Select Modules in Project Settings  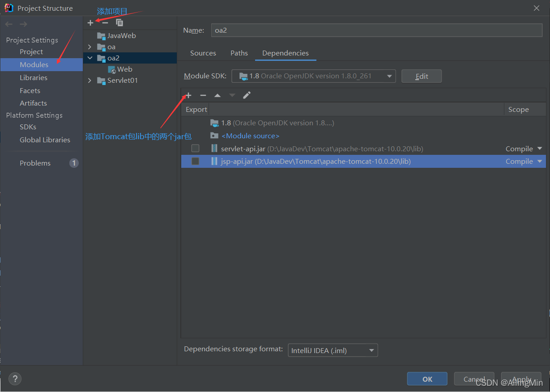coord(34,65)
